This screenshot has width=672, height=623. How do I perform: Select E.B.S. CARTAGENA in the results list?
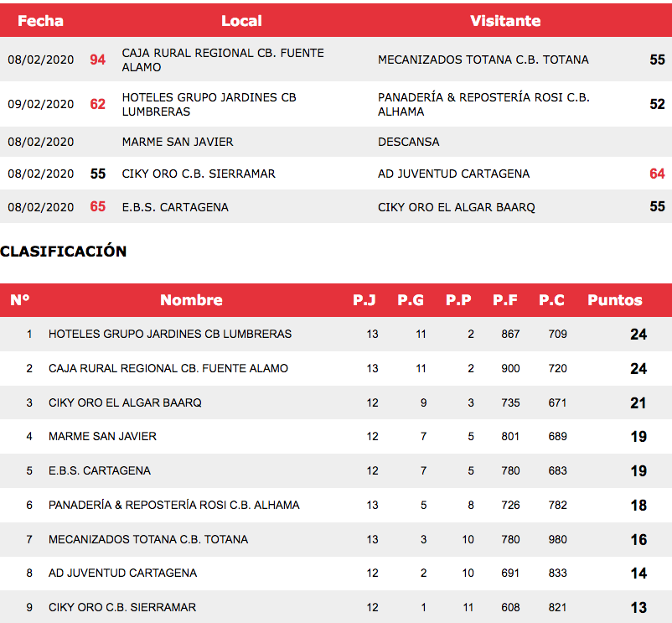[x=175, y=207]
